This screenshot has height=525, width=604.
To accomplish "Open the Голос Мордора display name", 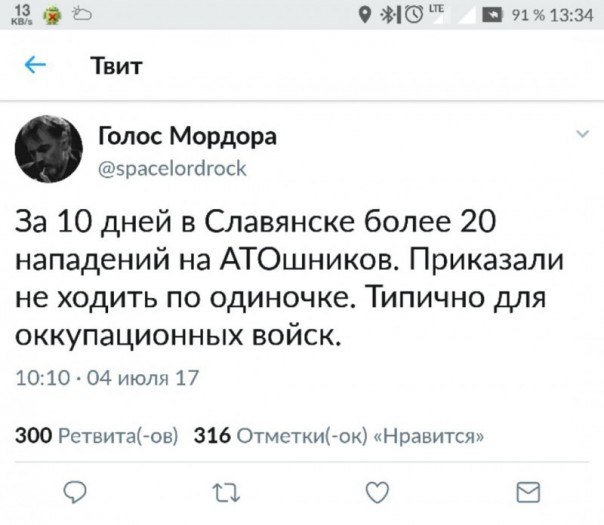I will (x=188, y=135).
